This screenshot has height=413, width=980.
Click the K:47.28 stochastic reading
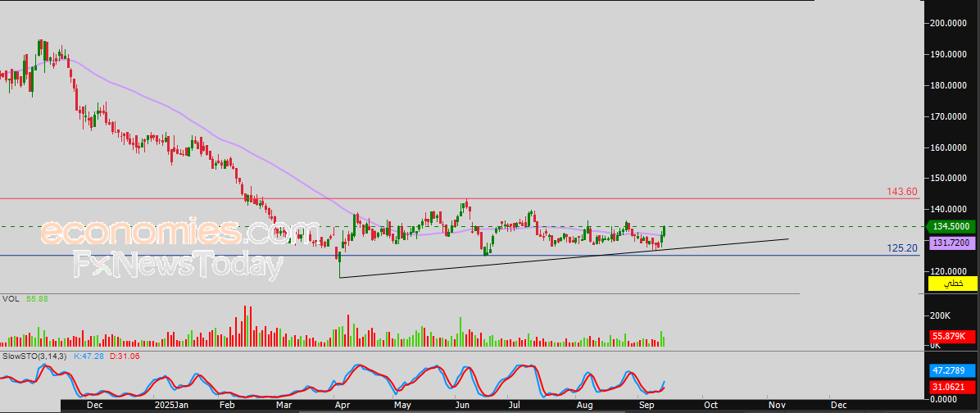pos(90,356)
